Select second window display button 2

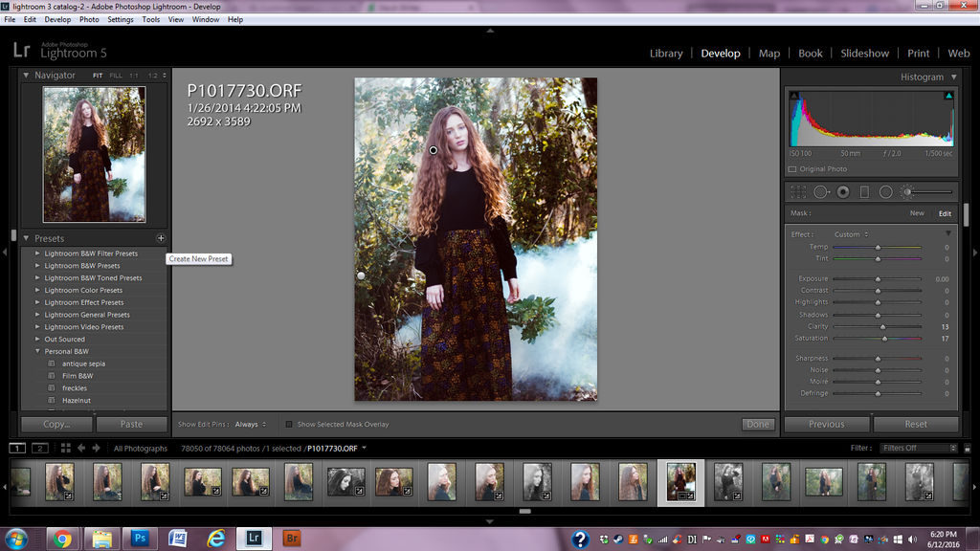pyautogui.click(x=39, y=448)
